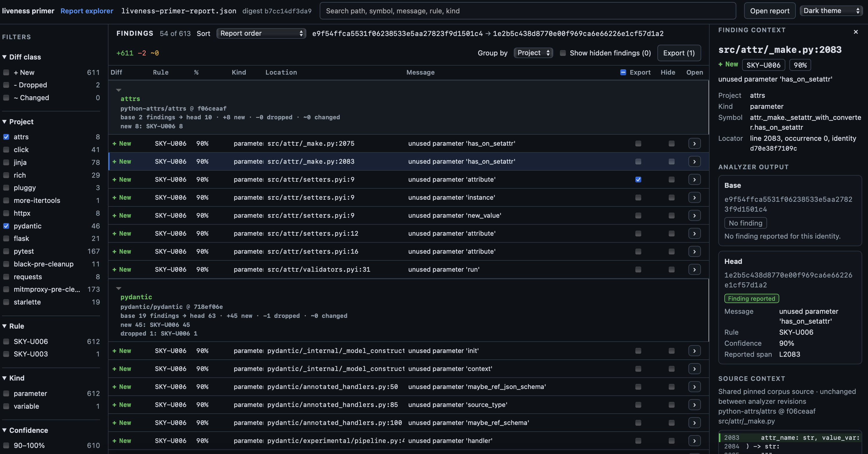The height and width of the screenshot is (454, 868).
Task: Focus the search path, symbol, message field
Action: pyautogui.click(x=527, y=11)
